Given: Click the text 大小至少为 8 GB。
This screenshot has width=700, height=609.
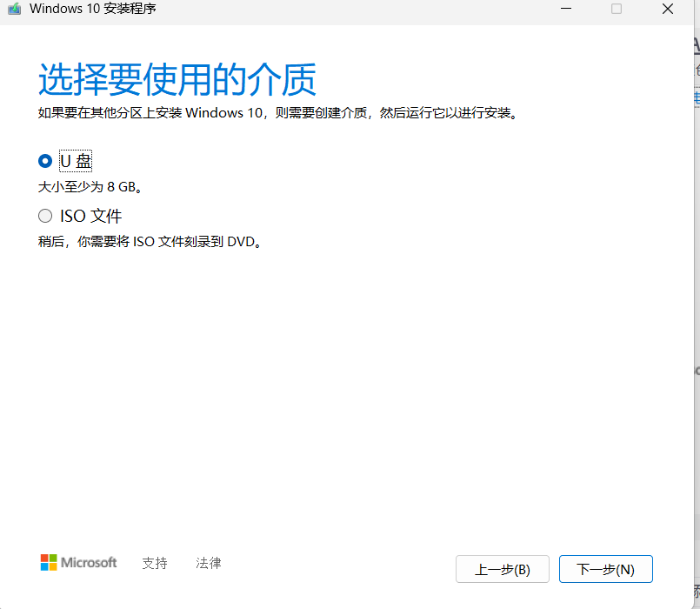Looking at the screenshot, I should coord(90,187).
